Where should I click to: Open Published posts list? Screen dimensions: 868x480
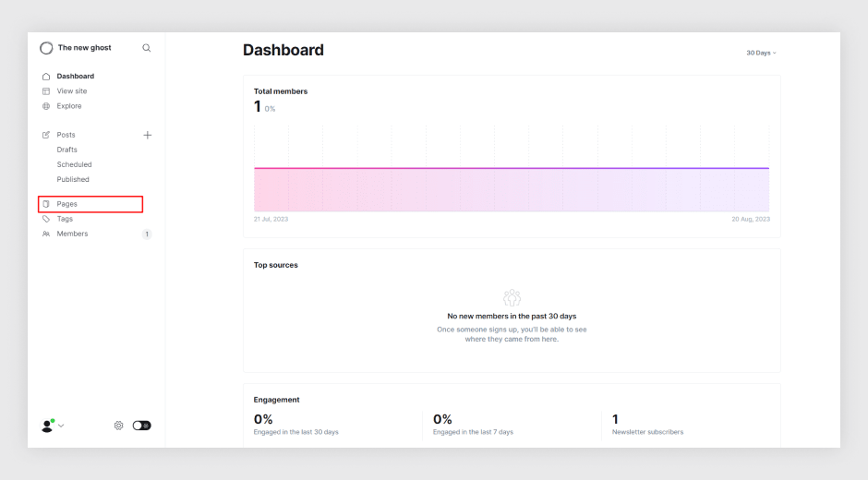click(x=73, y=180)
